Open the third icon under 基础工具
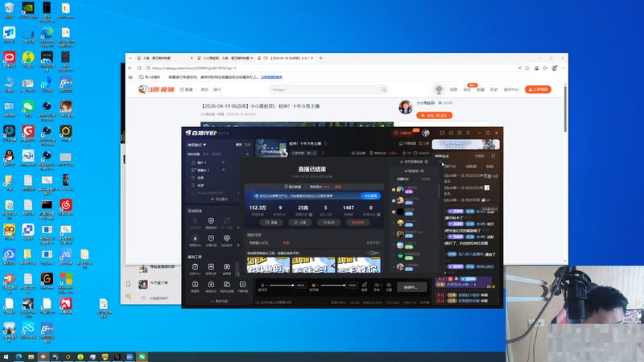644x362 pixels. [227, 269]
